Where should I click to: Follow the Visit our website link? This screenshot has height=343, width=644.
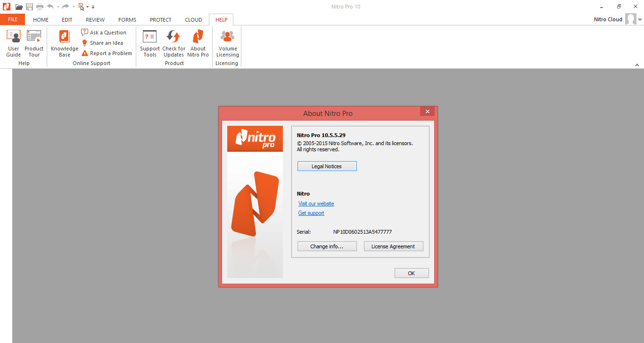[x=316, y=204]
